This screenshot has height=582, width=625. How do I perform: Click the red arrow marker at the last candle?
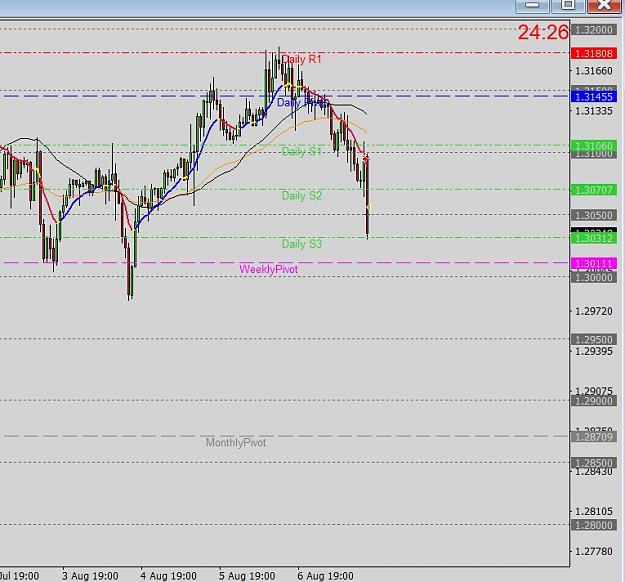[x=366, y=159]
